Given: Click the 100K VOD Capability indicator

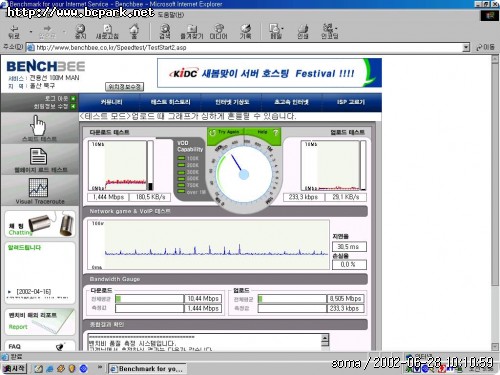Looking at the screenshot, I should click(x=188, y=158).
